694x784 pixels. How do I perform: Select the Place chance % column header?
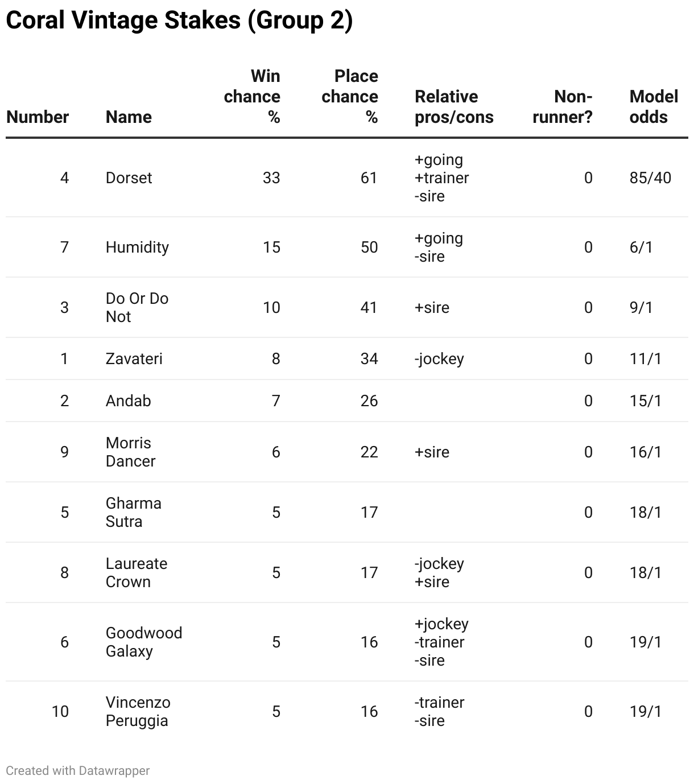[350, 97]
